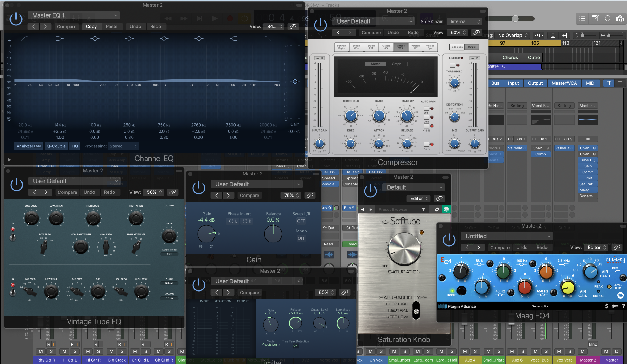This screenshot has width=627, height=364.
Task: Click Plugin Alliance dollar sign icon
Action: pos(606,306)
